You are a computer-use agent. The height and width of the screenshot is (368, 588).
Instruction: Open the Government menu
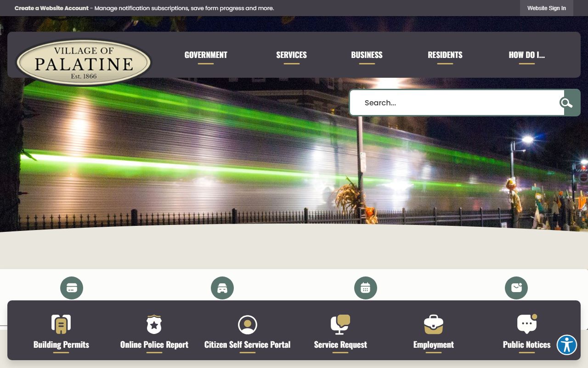click(x=206, y=55)
